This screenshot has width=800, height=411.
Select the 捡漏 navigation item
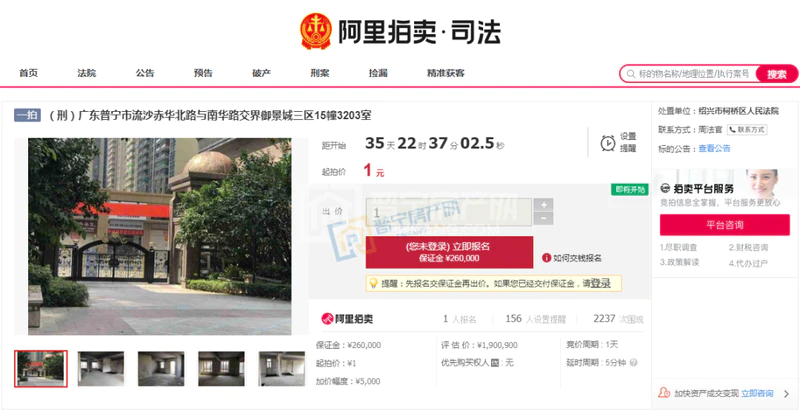click(x=378, y=73)
